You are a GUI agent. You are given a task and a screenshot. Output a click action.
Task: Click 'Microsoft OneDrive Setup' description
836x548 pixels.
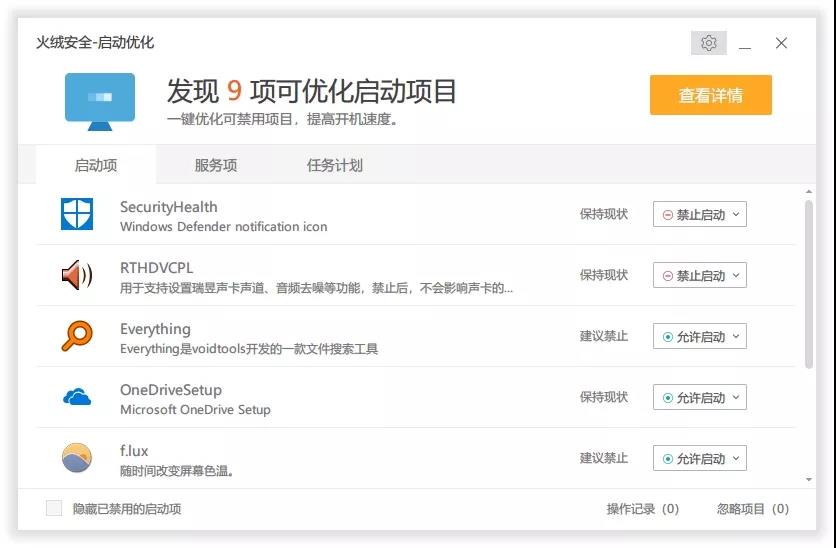point(195,409)
